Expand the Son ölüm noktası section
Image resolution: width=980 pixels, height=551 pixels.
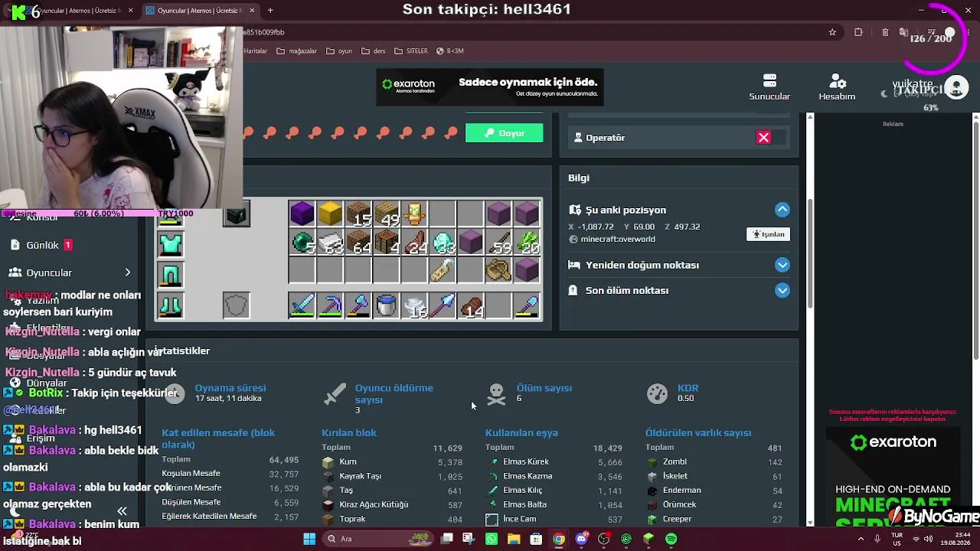[x=782, y=290]
